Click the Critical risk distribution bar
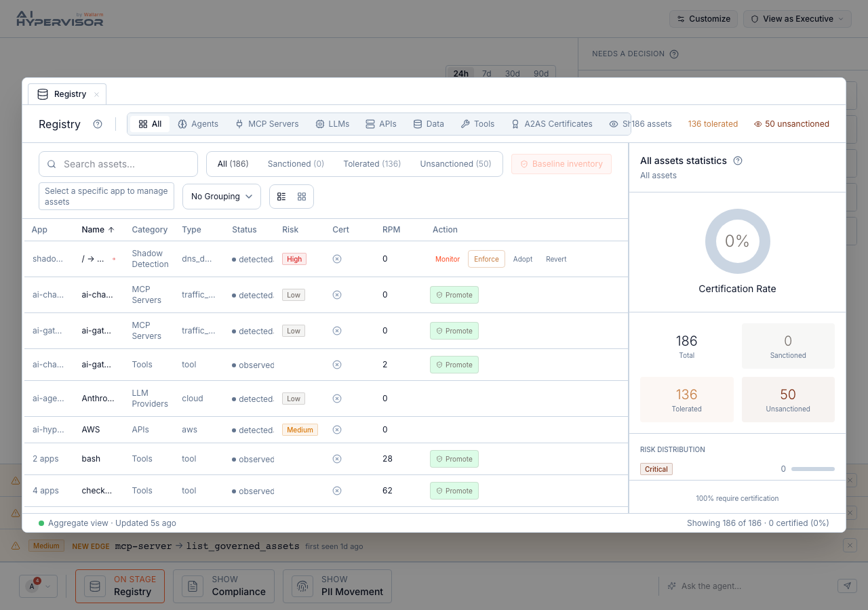This screenshot has width=868, height=610. [813, 469]
